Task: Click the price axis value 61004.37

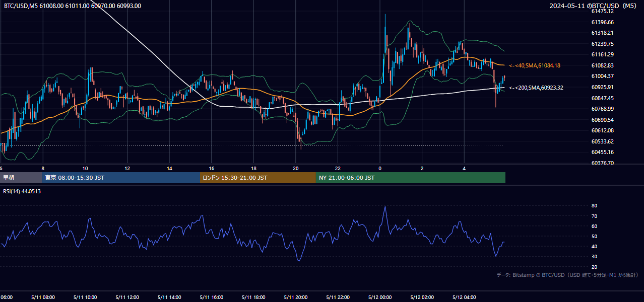Action: click(602, 76)
